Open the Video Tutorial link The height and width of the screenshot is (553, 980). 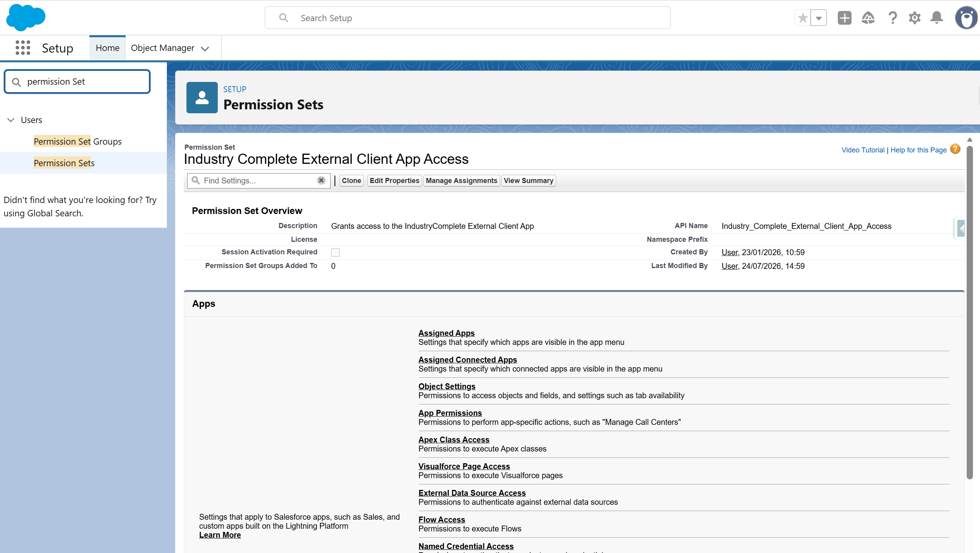[863, 150]
